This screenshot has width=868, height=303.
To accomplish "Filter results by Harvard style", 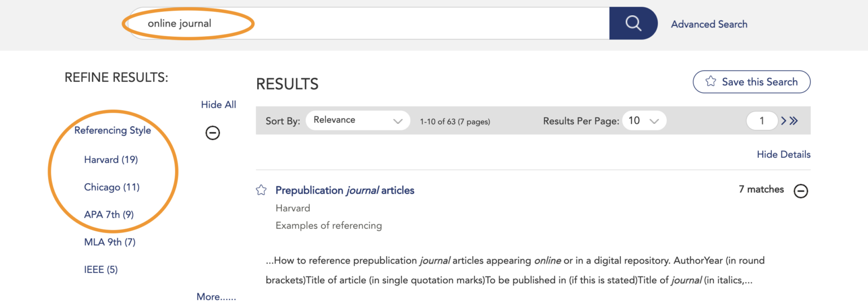I will [111, 159].
